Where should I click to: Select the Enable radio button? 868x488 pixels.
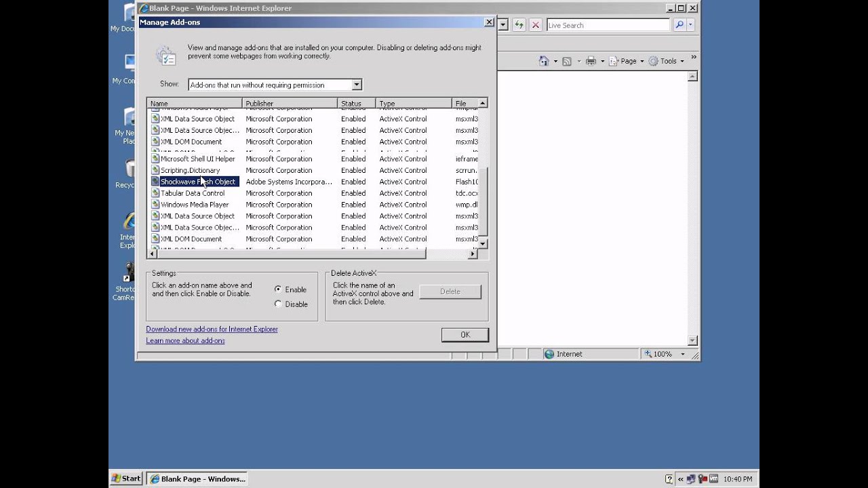coord(278,289)
